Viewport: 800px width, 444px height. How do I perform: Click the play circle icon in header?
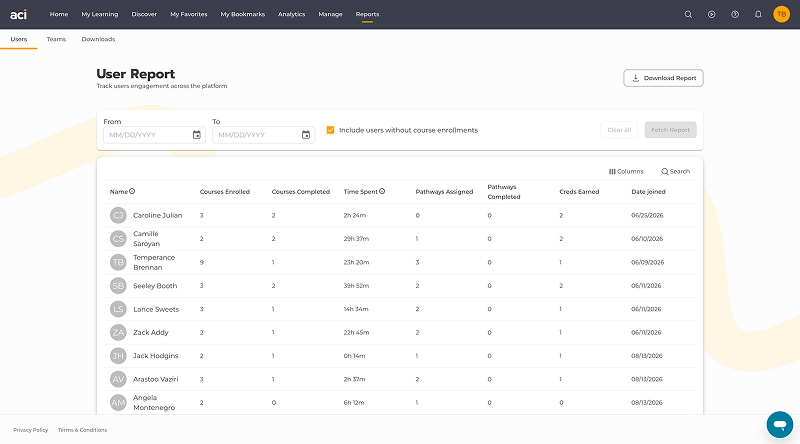click(711, 14)
